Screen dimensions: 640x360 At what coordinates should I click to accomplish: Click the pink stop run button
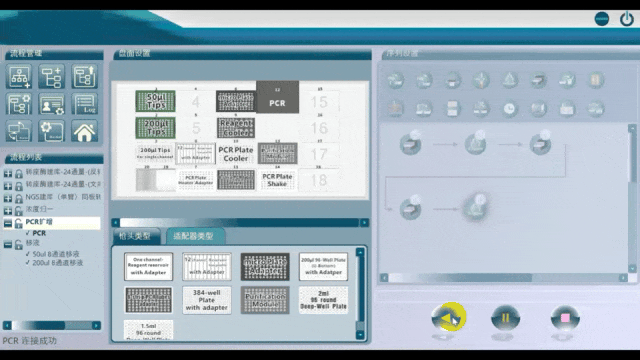coord(565,318)
